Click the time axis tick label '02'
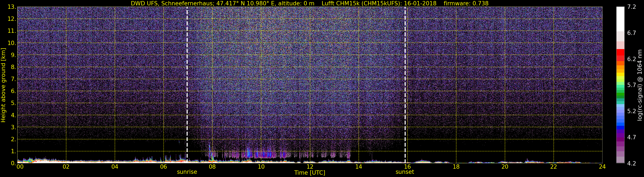Screen dimensions: 644x177 tap(66, 167)
